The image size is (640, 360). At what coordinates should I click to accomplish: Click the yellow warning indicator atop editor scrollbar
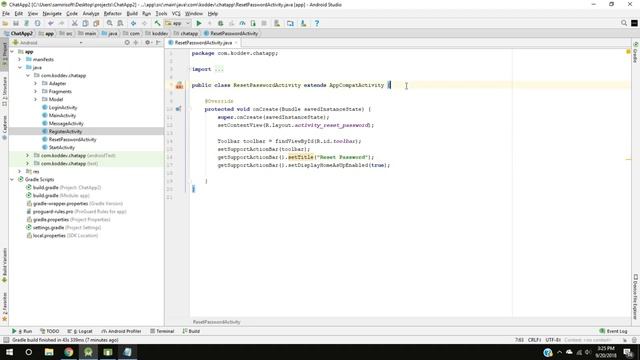point(628,51)
